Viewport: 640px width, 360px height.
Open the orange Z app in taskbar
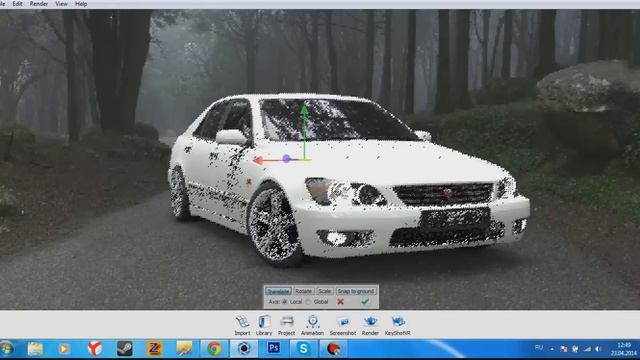pos(154,349)
